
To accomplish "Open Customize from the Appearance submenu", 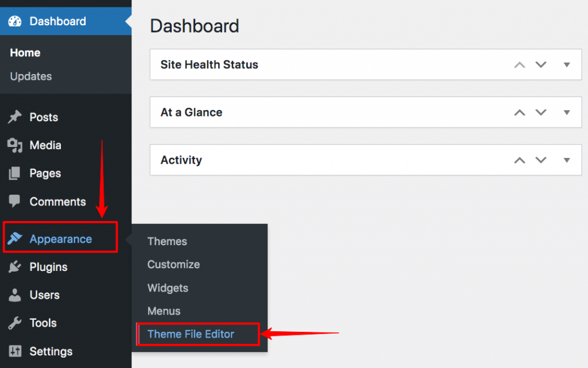I will click(x=173, y=265).
